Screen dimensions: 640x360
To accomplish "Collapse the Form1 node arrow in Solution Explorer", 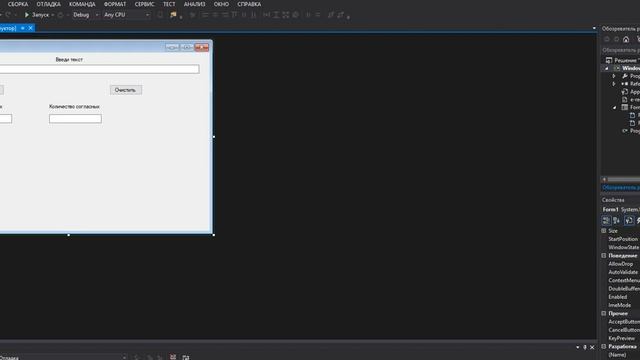I will click(615, 107).
